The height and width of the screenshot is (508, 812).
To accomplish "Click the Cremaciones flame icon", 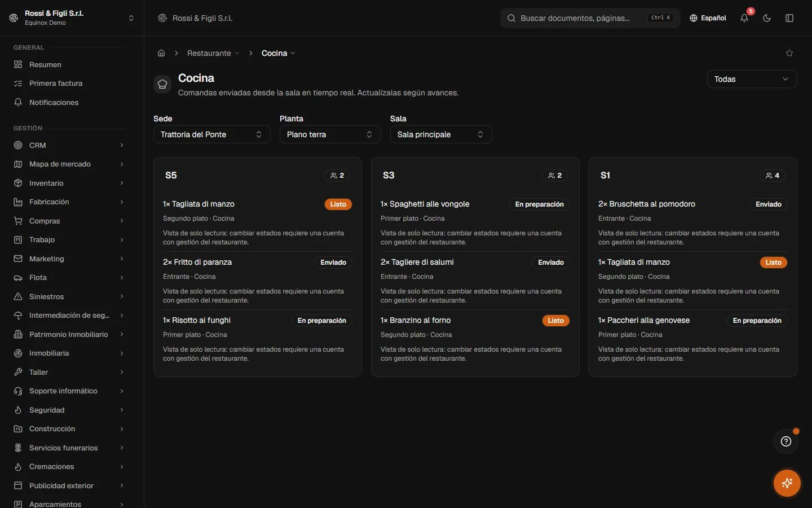I will click(x=18, y=467).
